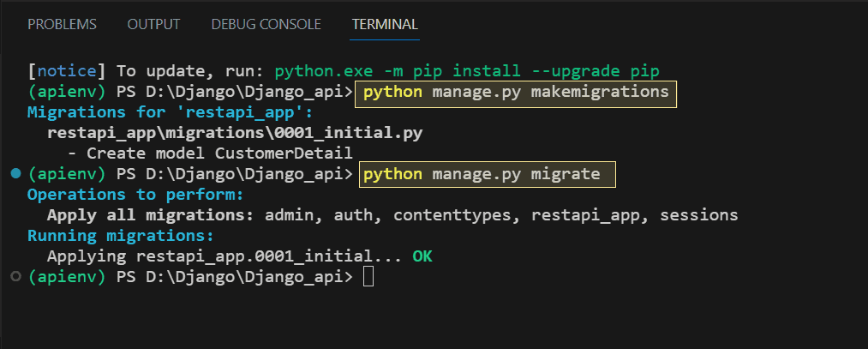Click the terminal cursor at the last prompt

pos(368,277)
